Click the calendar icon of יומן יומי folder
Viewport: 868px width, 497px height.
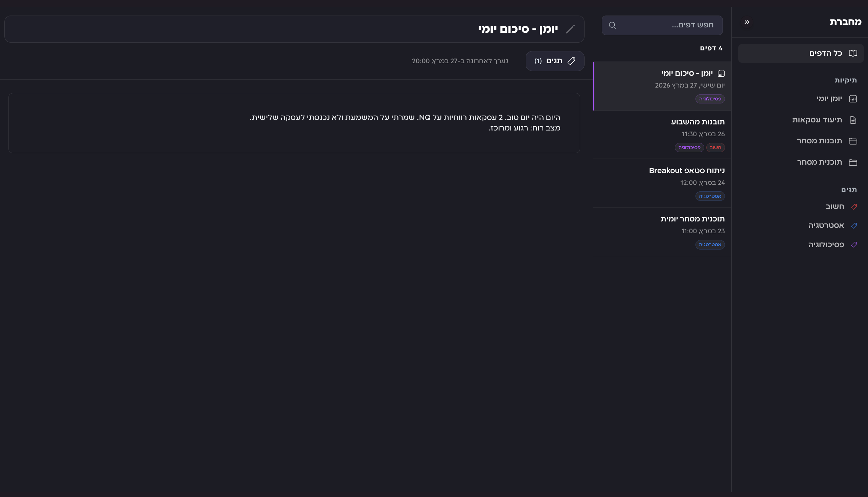853,99
